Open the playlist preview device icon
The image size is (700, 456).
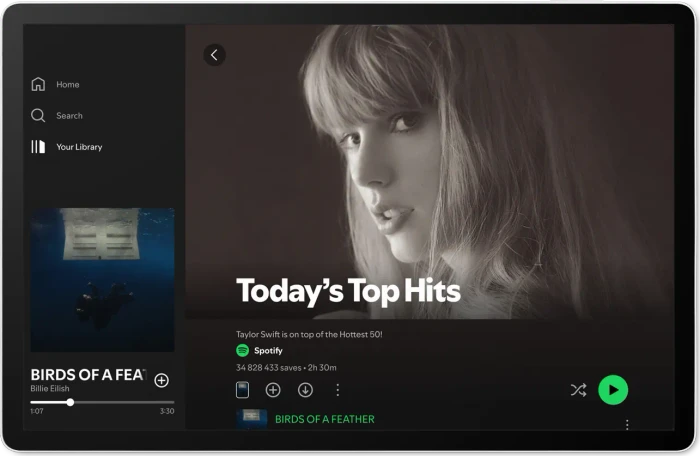(x=242, y=390)
